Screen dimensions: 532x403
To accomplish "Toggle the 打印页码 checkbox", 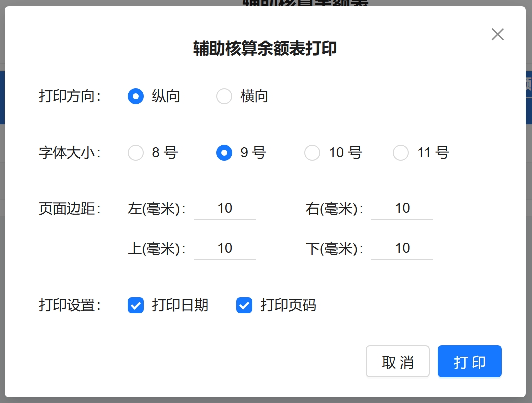I will (244, 305).
